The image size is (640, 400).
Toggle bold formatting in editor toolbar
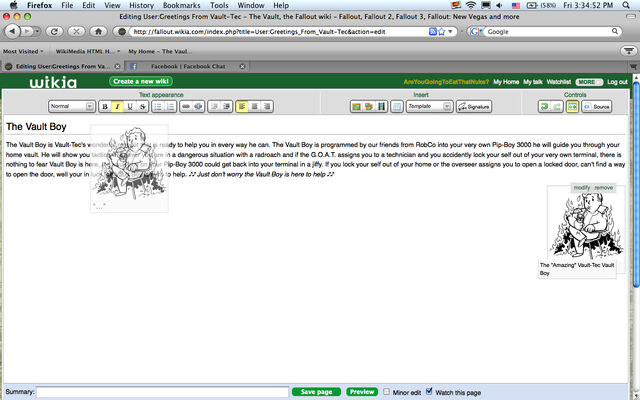pos(105,107)
